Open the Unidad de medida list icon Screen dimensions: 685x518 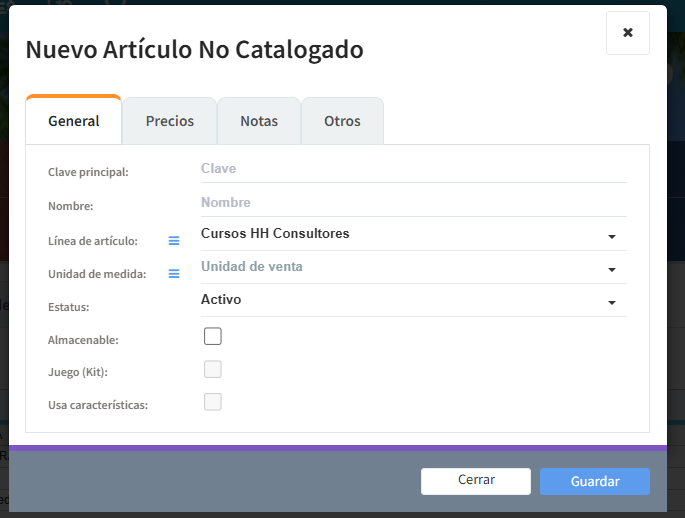click(174, 273)
